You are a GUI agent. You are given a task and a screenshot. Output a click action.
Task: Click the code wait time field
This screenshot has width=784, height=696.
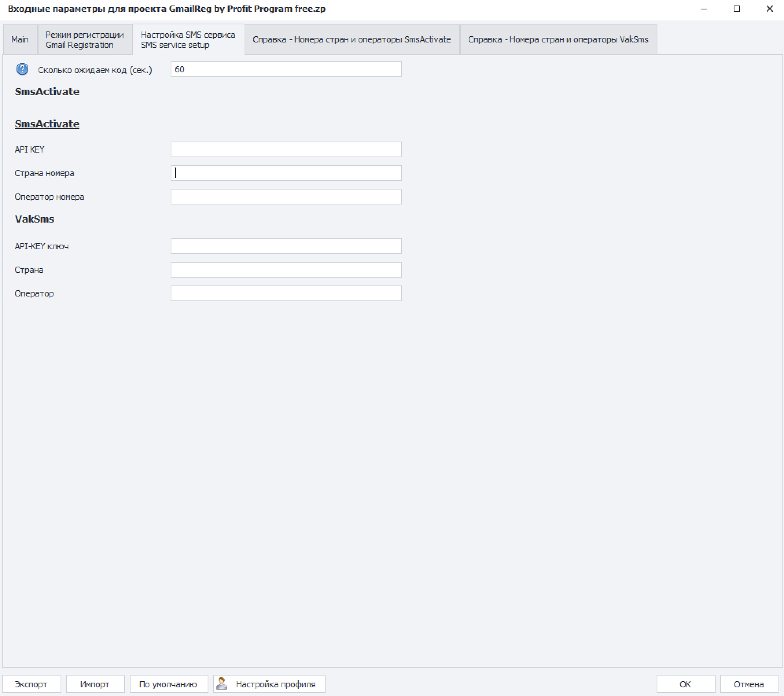click(286, 69)
